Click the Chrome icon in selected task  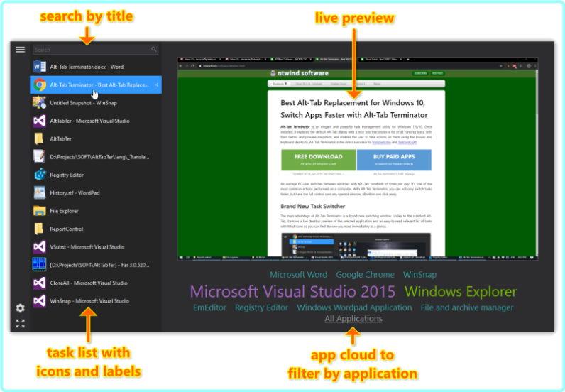click(x=40, y=85)
